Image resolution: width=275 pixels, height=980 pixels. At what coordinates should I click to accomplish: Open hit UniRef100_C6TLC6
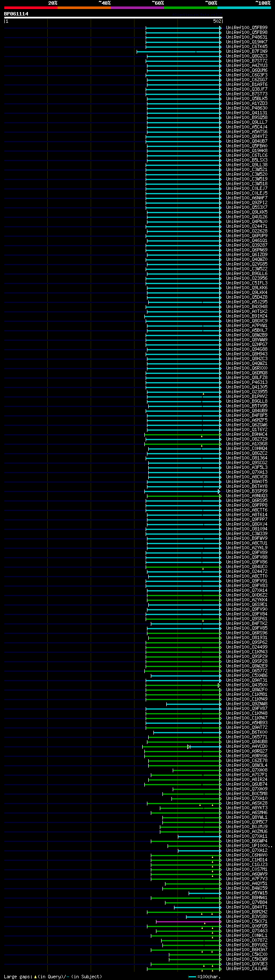coord(247,155)
